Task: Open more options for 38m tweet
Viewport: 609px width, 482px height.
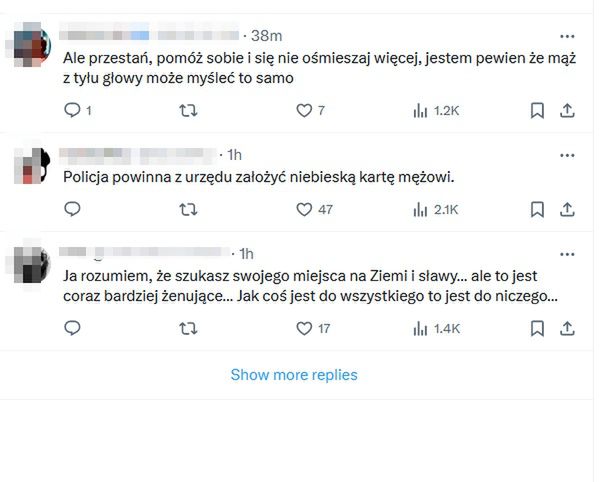Action: point(567,34)
